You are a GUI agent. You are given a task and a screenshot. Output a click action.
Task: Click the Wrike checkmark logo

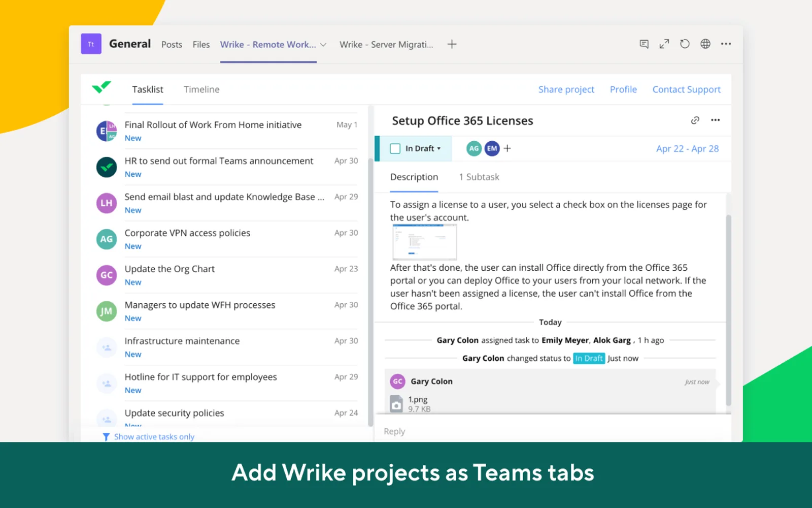[101, 87]
